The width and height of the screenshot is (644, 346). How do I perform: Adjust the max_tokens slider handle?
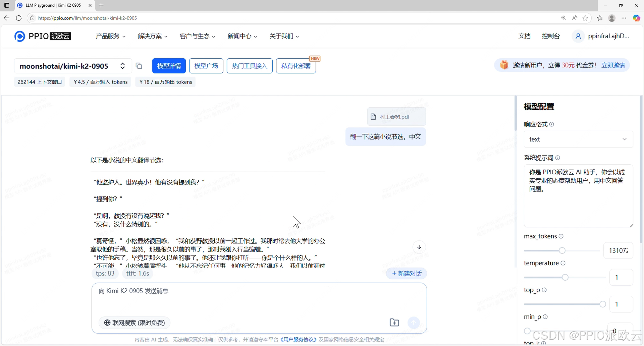click(562, 250)
